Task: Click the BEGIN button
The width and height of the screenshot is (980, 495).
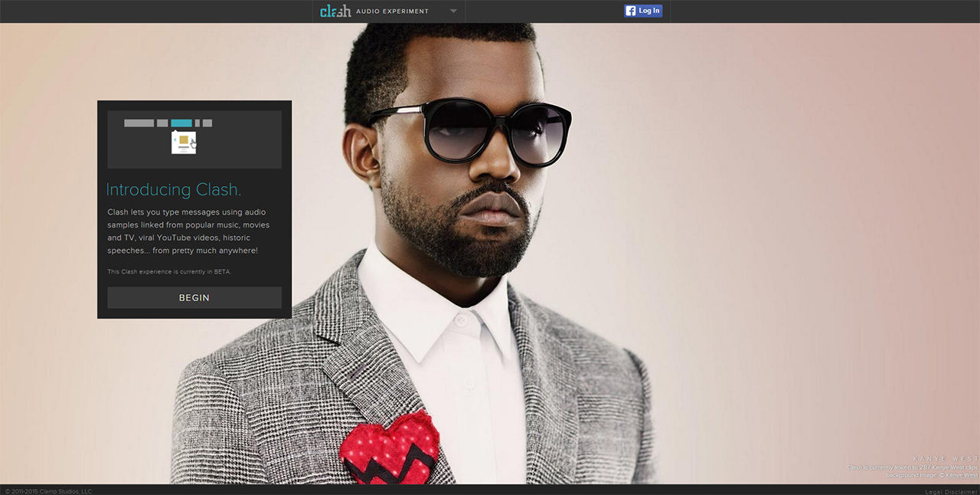Action: point(194,297)
